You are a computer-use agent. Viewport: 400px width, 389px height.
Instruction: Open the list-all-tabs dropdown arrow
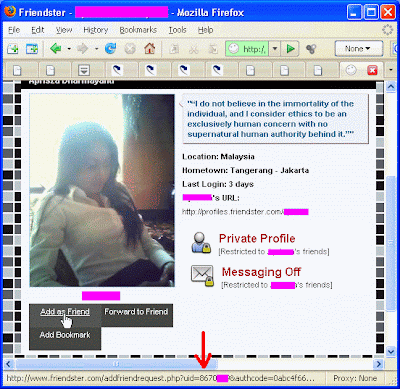pyautogui.click(x=391, y=70)
